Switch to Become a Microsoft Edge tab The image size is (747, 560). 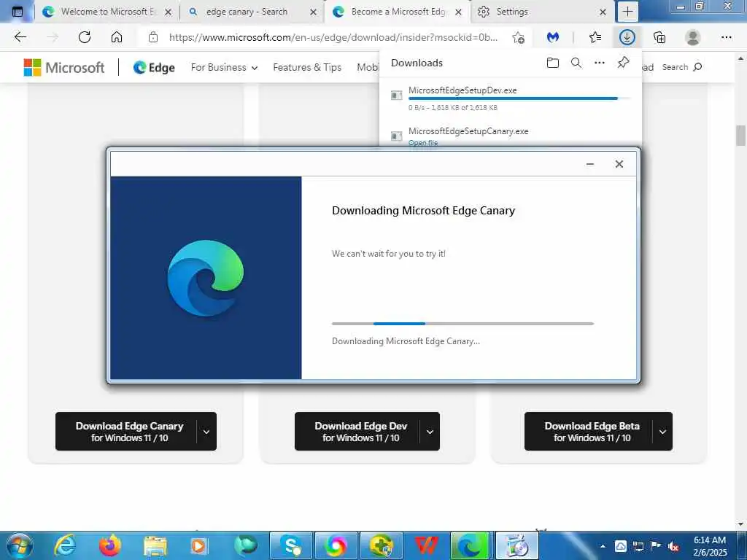(x=399, y=12)
